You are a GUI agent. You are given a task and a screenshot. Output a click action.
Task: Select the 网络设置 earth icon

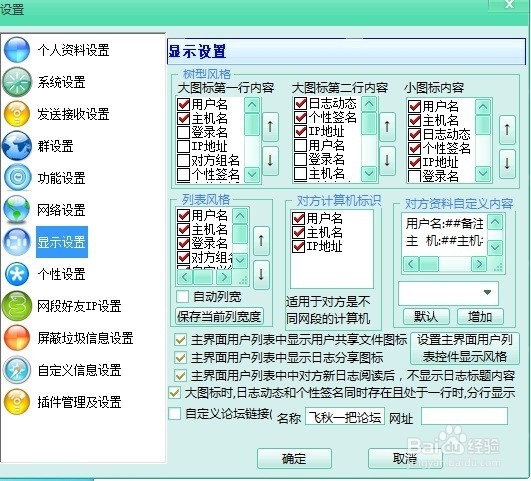[x=16, y=210]
